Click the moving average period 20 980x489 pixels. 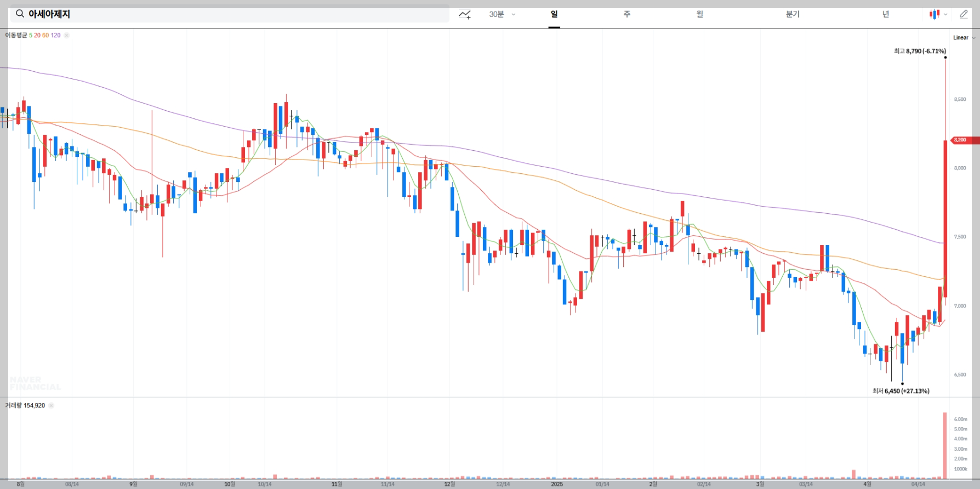point(37,35)
